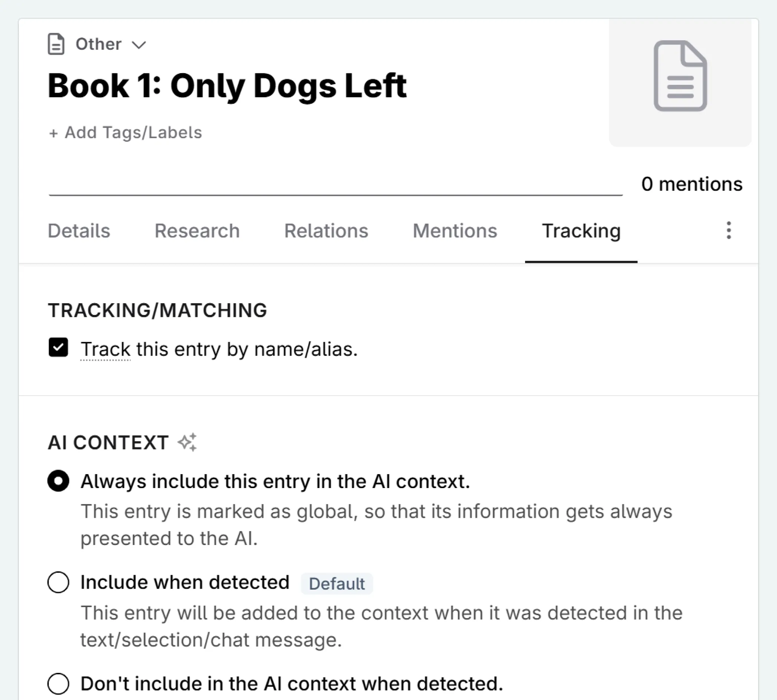Click '+ Add Tags/Labels'
The width and height of the screenshot is (777, 700).
coord(125,132)
